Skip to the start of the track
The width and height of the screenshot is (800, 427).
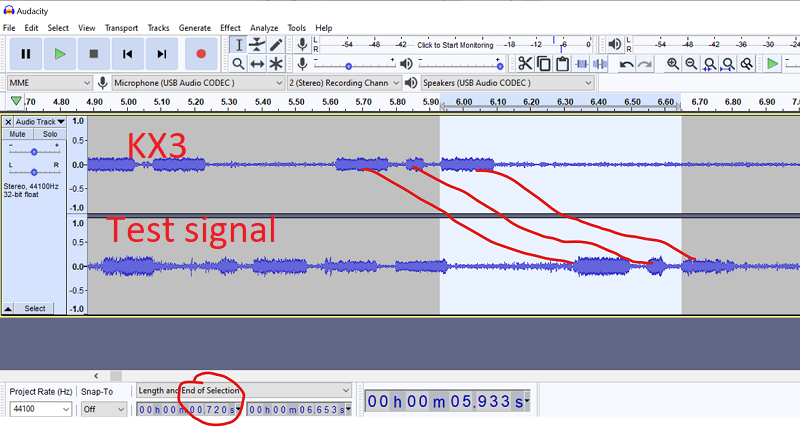(128, 54)
